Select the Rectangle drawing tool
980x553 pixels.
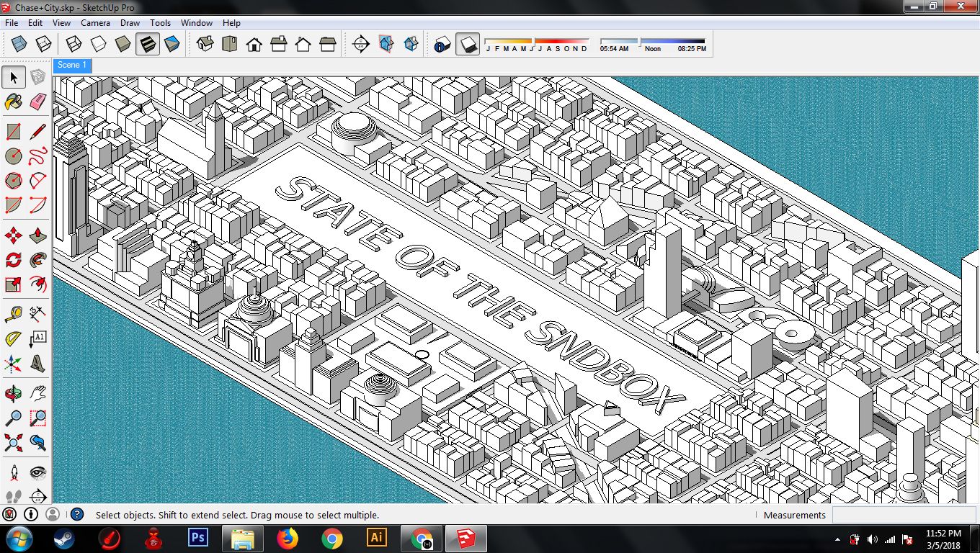(x=14, y=132)
